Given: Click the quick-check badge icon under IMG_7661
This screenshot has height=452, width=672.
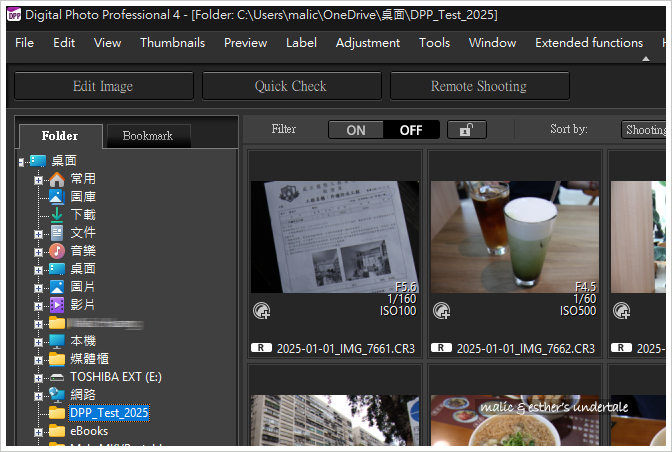Looking at the screenshot, I should click(x=261, y=311).
